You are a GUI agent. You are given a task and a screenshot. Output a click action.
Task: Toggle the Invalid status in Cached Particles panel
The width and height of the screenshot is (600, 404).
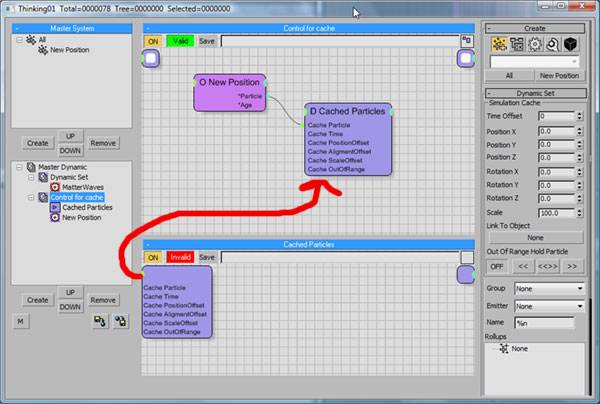[180, 257]
